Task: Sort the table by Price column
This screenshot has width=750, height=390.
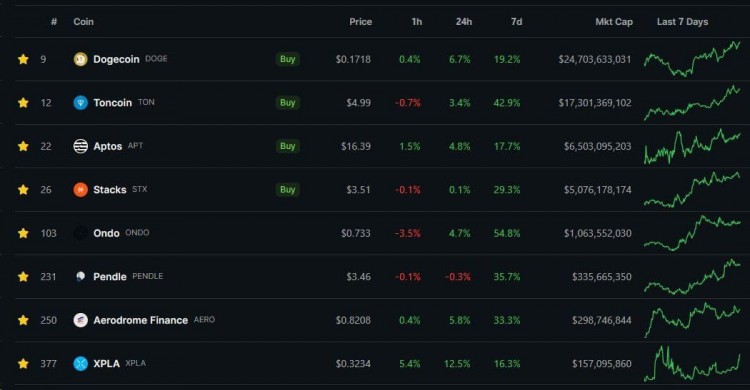Action: [x=360, y=22]
